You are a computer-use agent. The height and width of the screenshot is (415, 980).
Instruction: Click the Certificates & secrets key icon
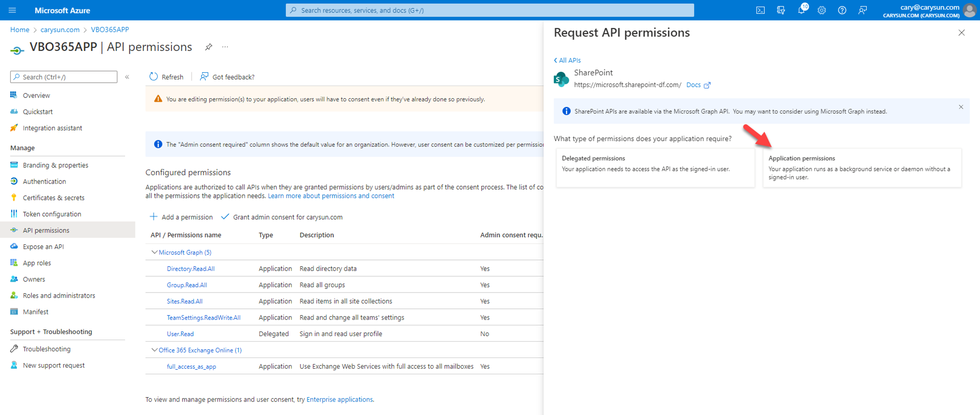tap(14, 198)
